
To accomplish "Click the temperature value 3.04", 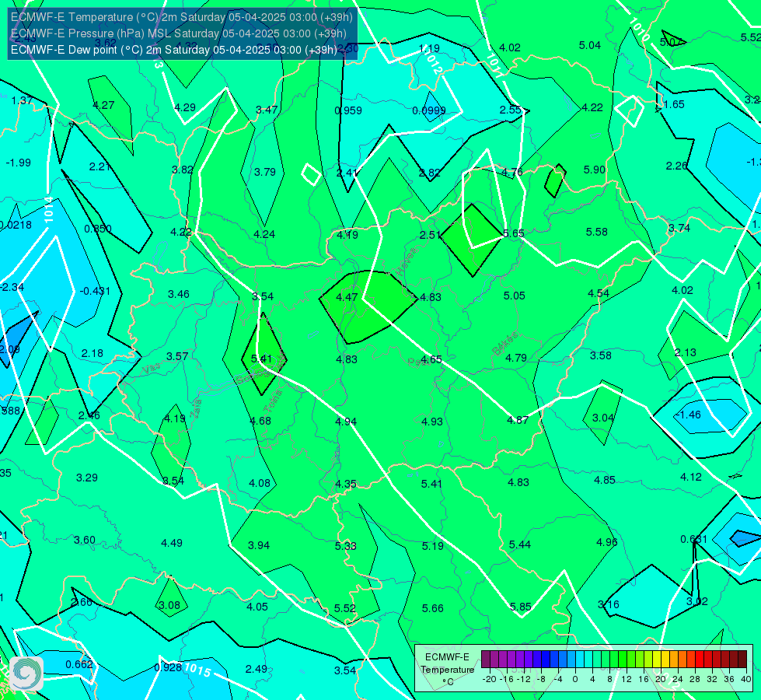I will tap(603, 418).
